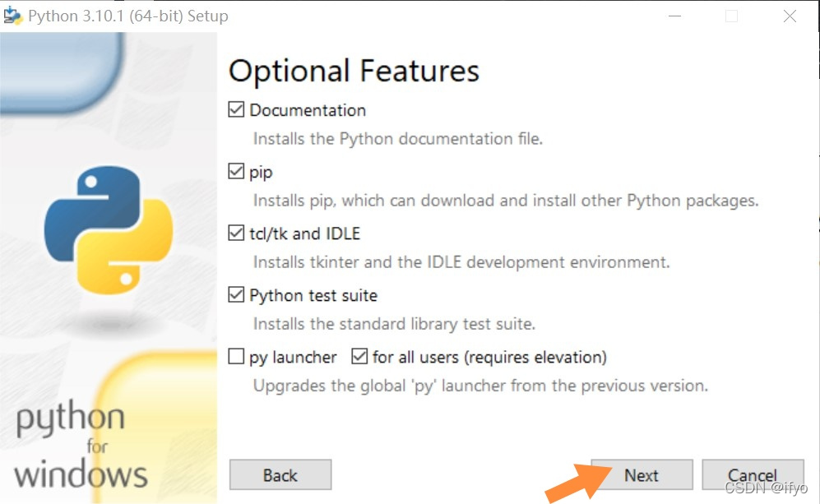Viewport: 820px width, 504px height.
Task: Disable the pip installation option
Action: coord(234,171)
